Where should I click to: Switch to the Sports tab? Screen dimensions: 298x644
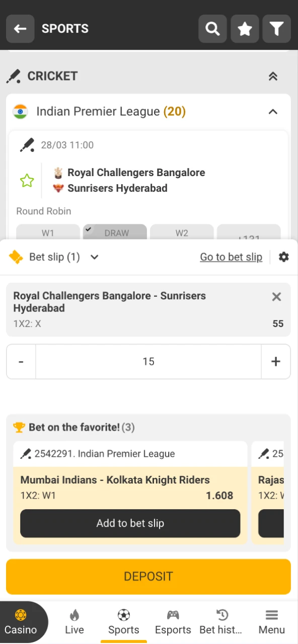click(x=123, y=621)
